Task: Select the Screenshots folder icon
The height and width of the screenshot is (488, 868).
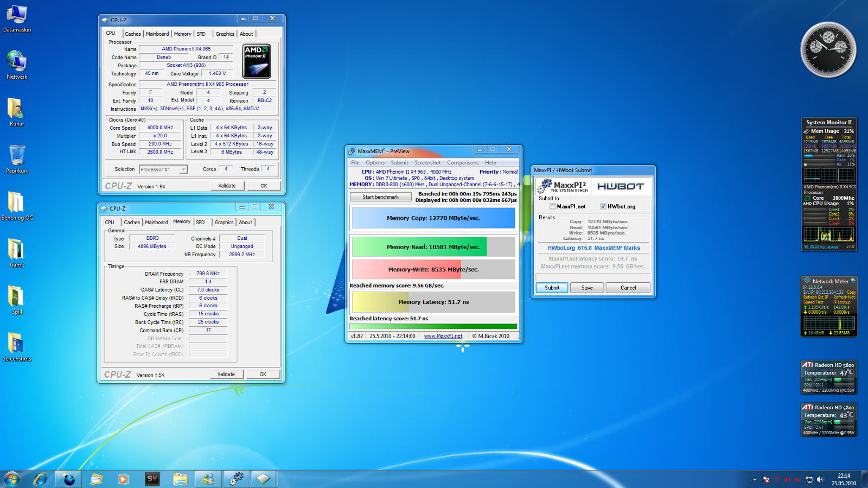Action: [17, 347]
